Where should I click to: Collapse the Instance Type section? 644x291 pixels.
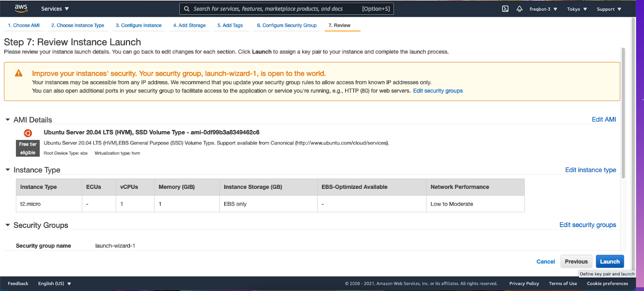pos(8,170)
